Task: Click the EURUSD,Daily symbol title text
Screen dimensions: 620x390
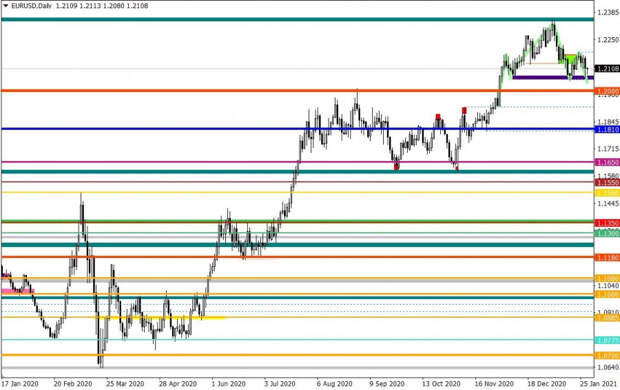Action: point(32,6)
